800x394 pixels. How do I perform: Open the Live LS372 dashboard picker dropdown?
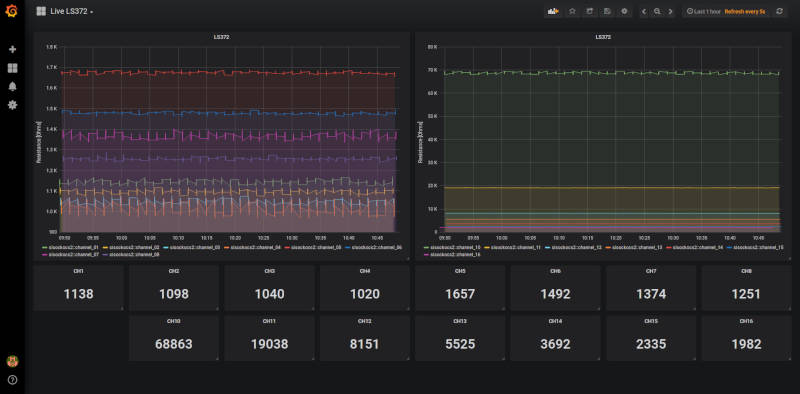72,11
